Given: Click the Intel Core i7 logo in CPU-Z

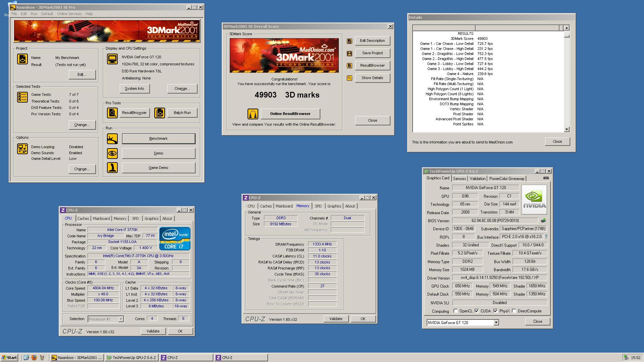Looking at the screenshot, I should click(x=175, y=239).
